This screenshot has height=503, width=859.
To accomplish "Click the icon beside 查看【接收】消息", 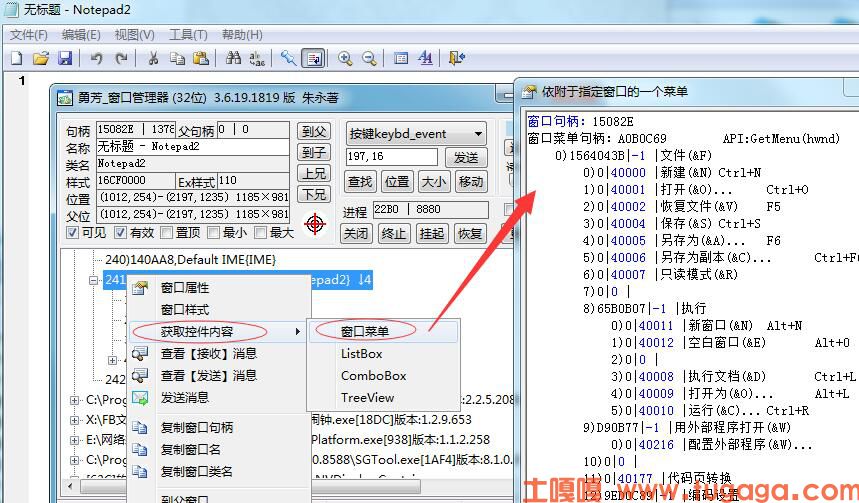I will pos(140,353).
